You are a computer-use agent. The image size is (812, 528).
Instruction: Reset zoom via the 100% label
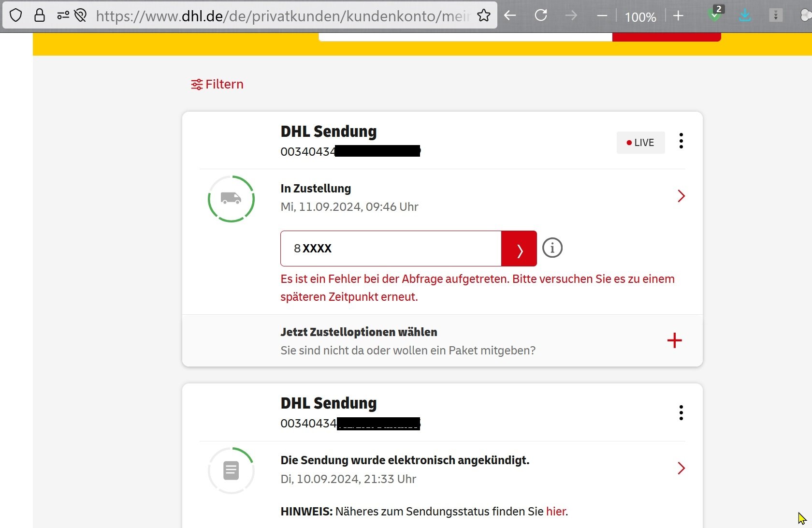[x=640, y=17]
